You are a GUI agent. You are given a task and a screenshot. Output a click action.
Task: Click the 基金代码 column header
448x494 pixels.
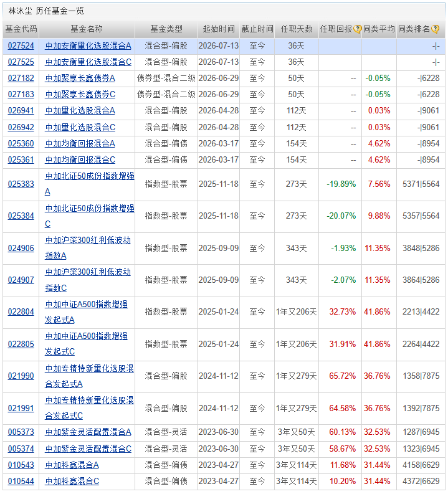(x=21, y=29)
